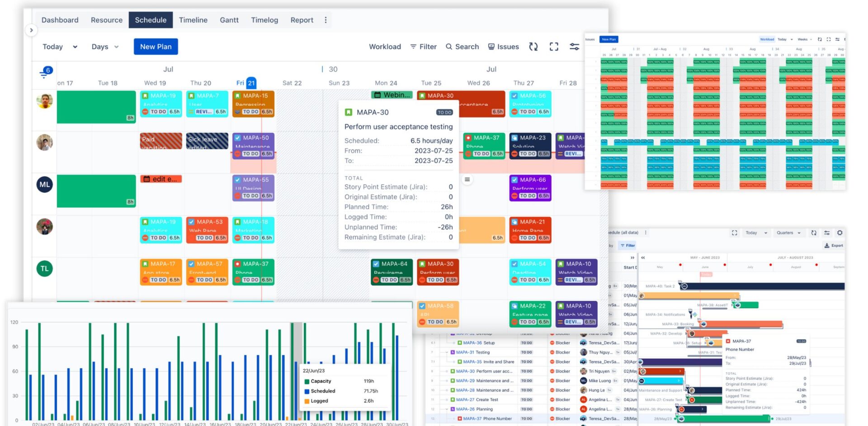Open the Report tab
The width and height of the screenshot is (868, 426).
click(302, 20)
